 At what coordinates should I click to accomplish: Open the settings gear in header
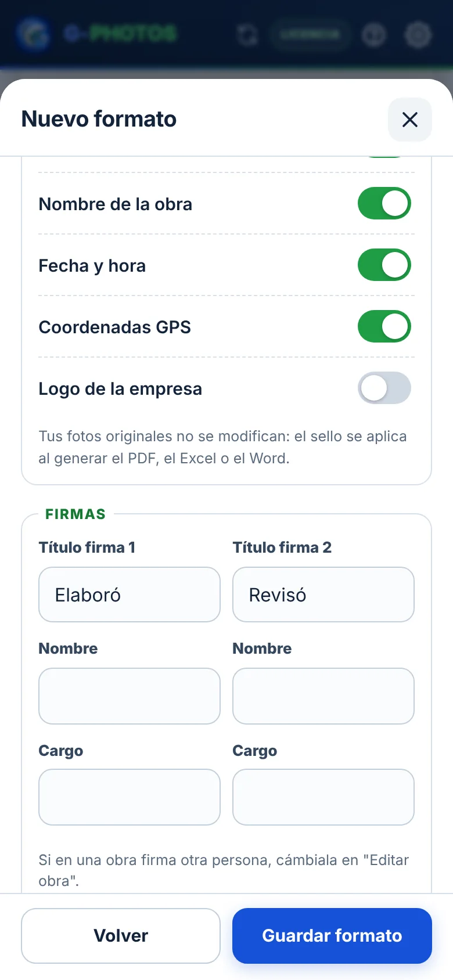coord(418,35)
